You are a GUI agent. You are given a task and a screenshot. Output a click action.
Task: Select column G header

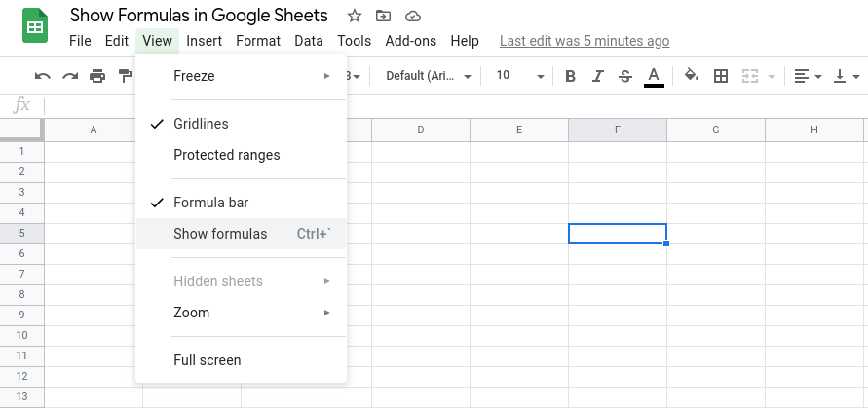[716, 130]
